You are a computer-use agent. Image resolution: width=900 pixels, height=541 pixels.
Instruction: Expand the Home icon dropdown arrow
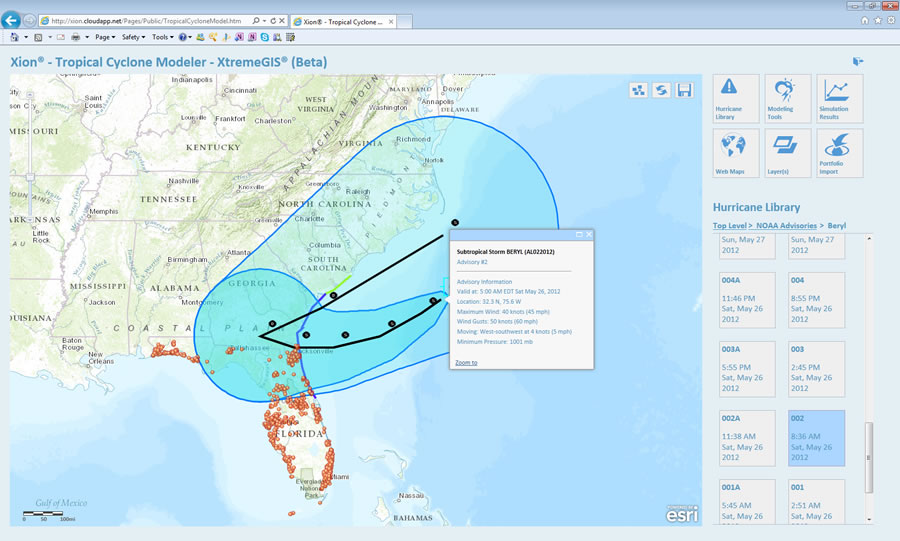click(x=26, y=37)
